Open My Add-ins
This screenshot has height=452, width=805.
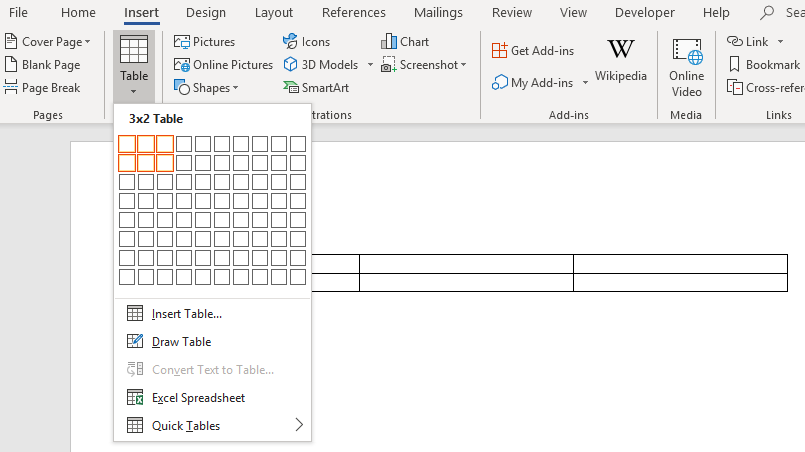(x=532, y=82)
